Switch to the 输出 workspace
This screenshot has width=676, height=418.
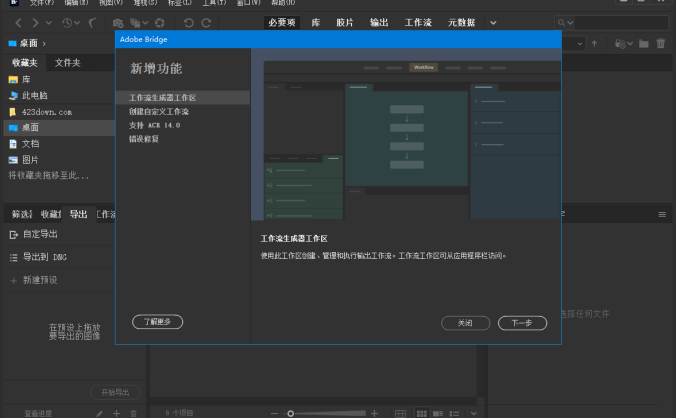coord(379,23)
